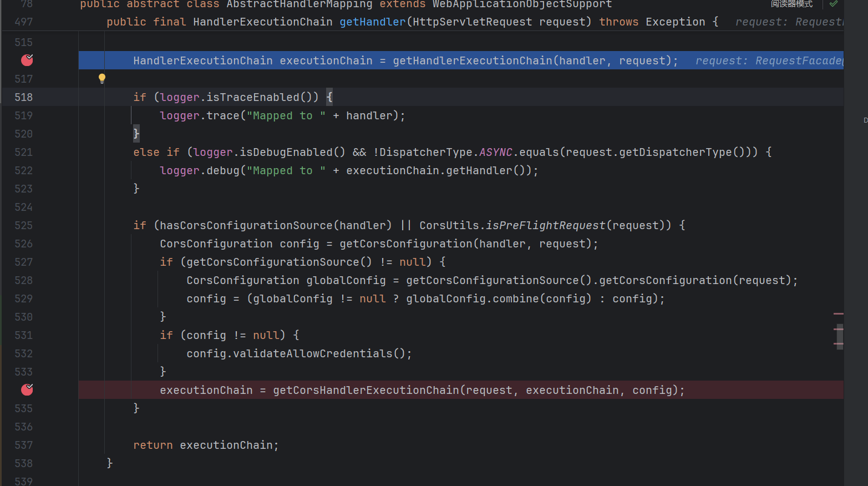
Task: Toggle Reader Mode label (阅读器模式)
Action: [x=791, y=4]
